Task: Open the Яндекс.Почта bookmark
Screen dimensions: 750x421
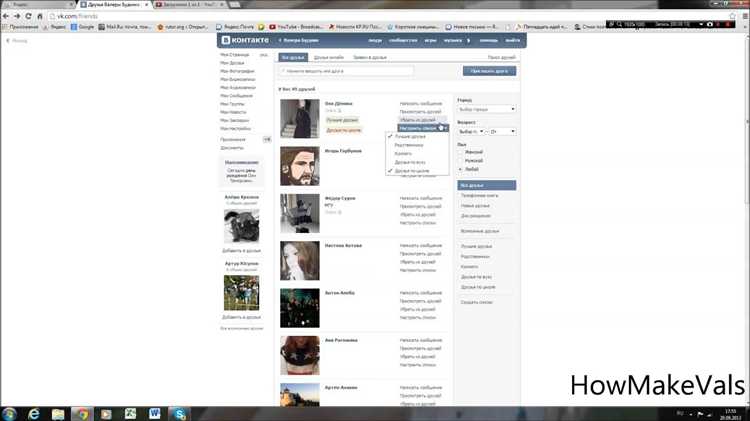Action: pyautogui.click(x=235, y=27)
